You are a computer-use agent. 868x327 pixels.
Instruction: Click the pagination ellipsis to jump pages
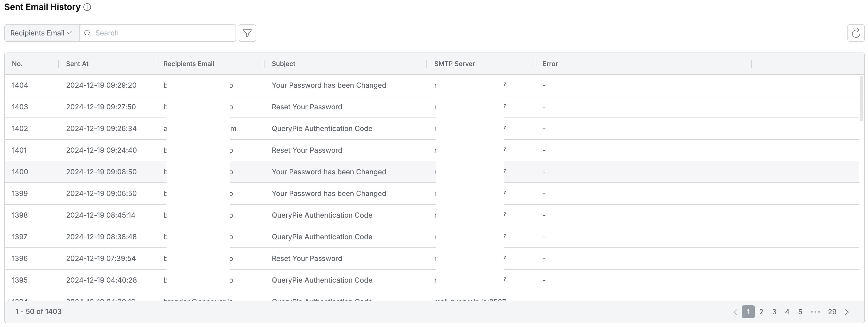(815, 312)
